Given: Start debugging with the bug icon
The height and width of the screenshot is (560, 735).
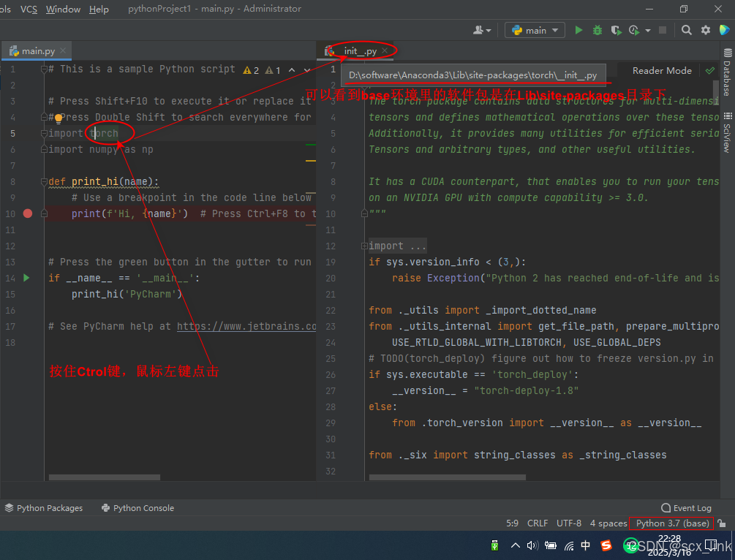Looking at the screenshot, I should point(598,31).
